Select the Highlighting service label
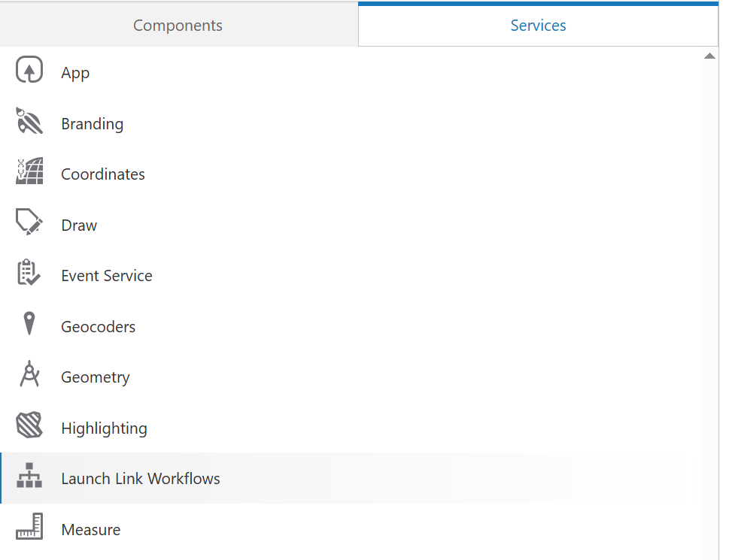The height and width of the screenshot is (560, 732). pyautogui.click(x=105, y=428)
